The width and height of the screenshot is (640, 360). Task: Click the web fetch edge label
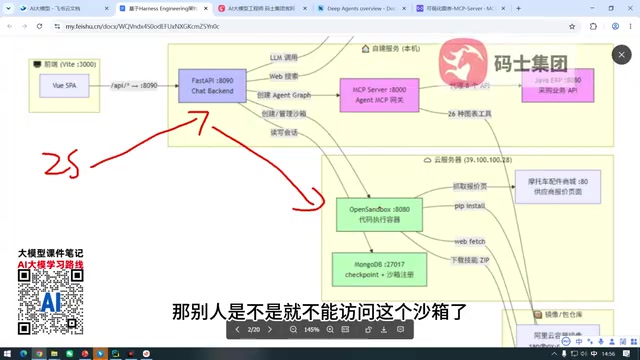[x=469, y=242]
